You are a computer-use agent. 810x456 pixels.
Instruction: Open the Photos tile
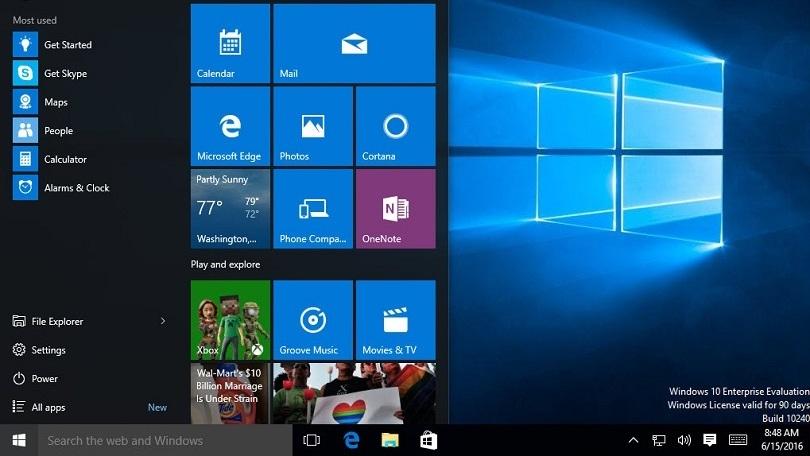[x=313, y=126]
